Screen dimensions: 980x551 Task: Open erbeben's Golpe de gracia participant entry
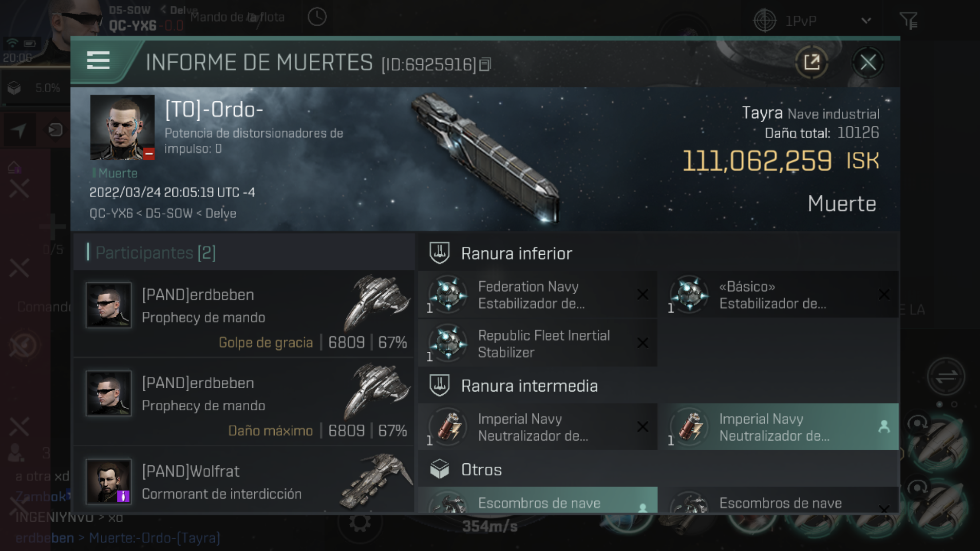(244, 314)
